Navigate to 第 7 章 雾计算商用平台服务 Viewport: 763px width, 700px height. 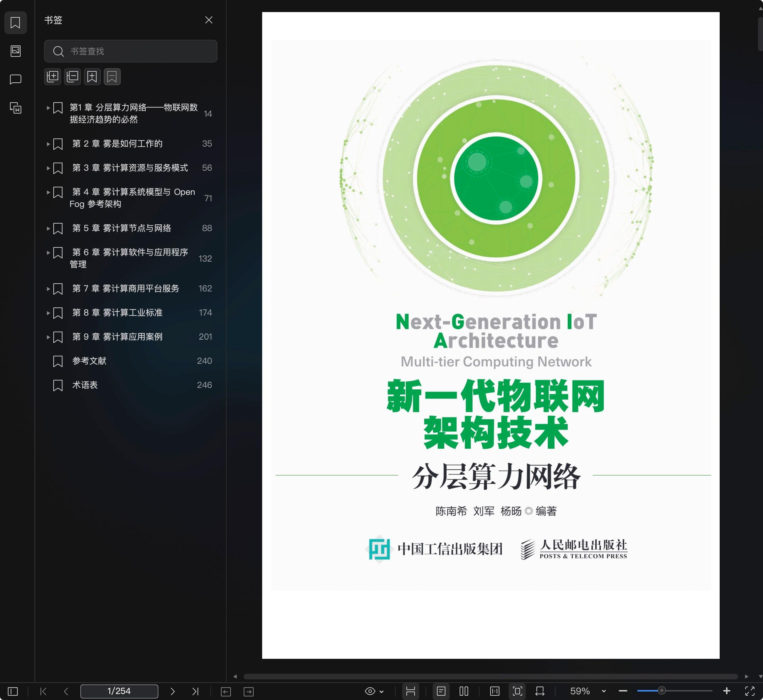(x=126, y=288)
